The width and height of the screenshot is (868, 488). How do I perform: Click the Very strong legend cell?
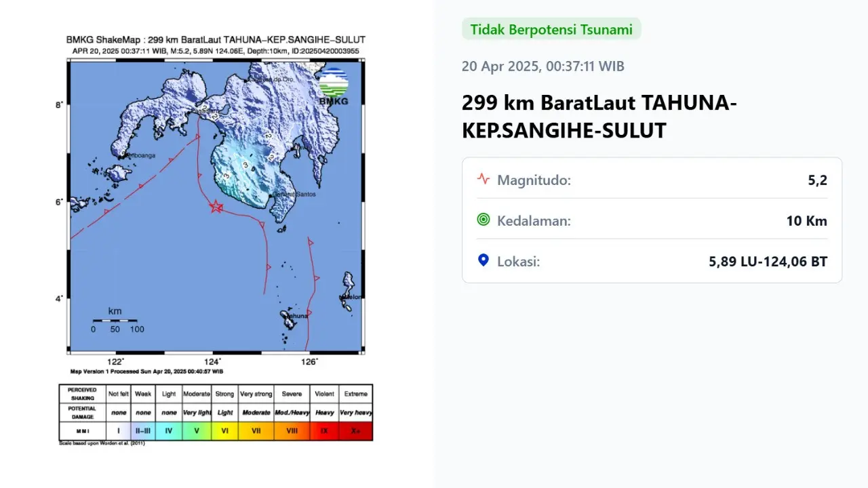click(x=256, y=394)
